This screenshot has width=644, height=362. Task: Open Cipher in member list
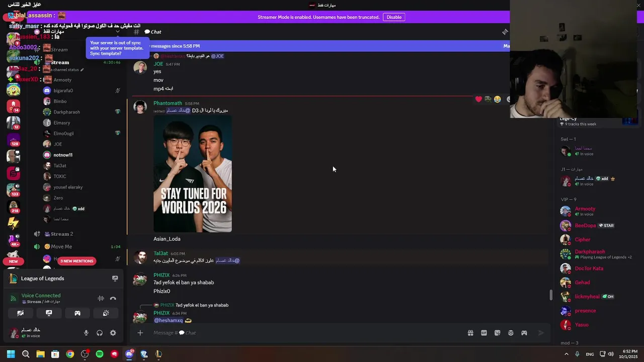(x=583, y=240)
